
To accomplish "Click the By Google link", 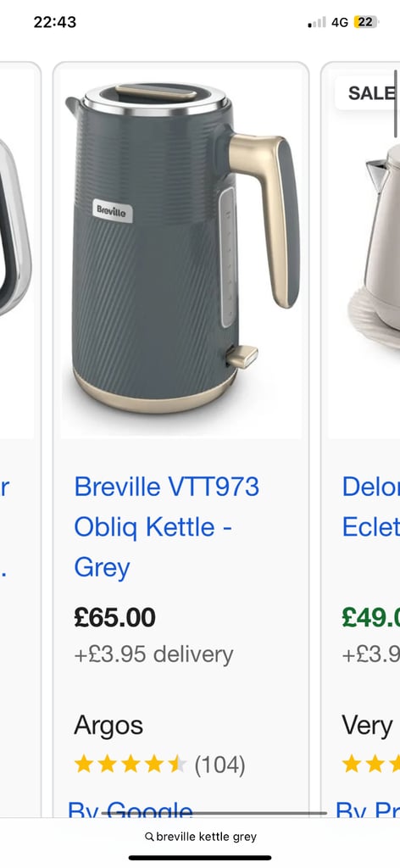I will tap(131, 810).
